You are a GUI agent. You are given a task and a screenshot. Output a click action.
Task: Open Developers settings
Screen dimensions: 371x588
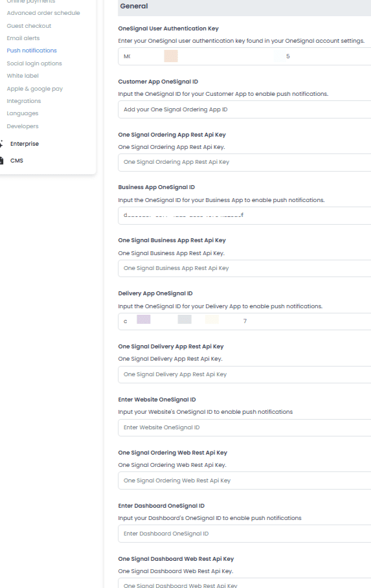tap(23, 126)
